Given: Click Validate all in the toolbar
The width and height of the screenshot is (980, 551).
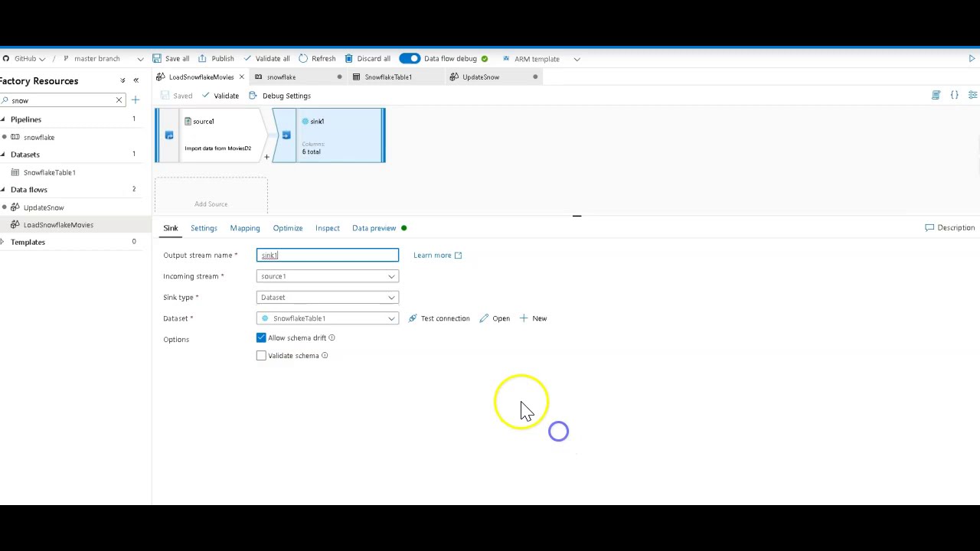Looking at the screenshot, I should pos(266,59).
